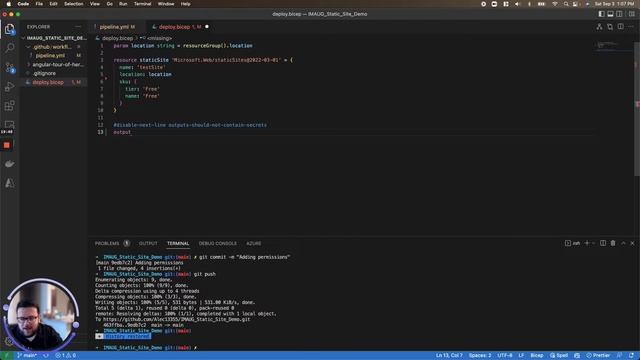Open the Apple menu

(9, 4)
